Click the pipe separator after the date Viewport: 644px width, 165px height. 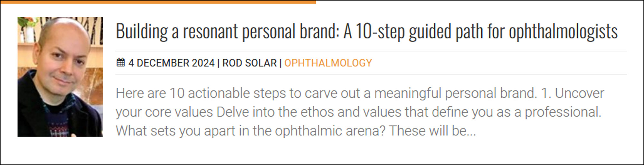pyautogui.click(x=218, y=63)
